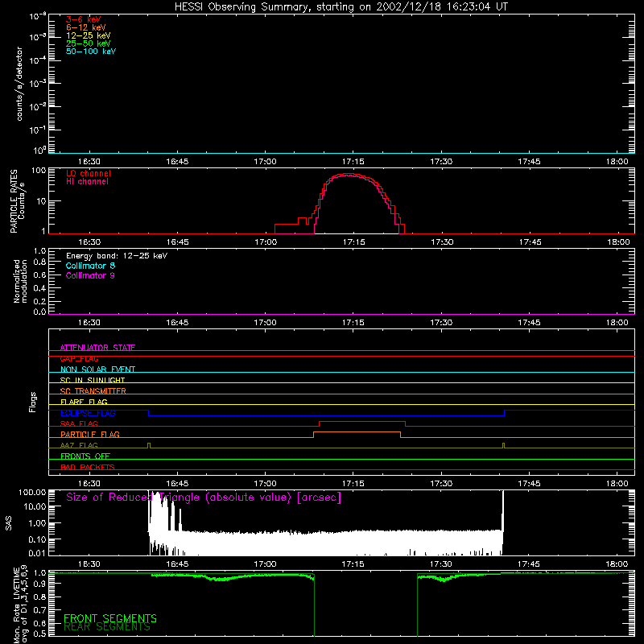Click the raised step of the PARTICLE flag line
This screenshot has width=644, height=644.
[x=357, y=432]
